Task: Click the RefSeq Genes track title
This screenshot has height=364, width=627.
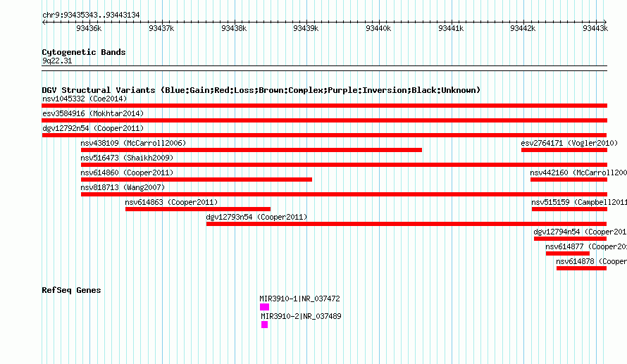Action: (71, 290)
